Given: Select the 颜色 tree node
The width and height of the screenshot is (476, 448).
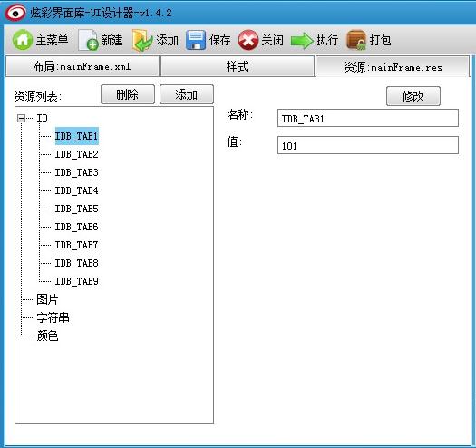Looking at the screenshot, I should coord(47,336).
